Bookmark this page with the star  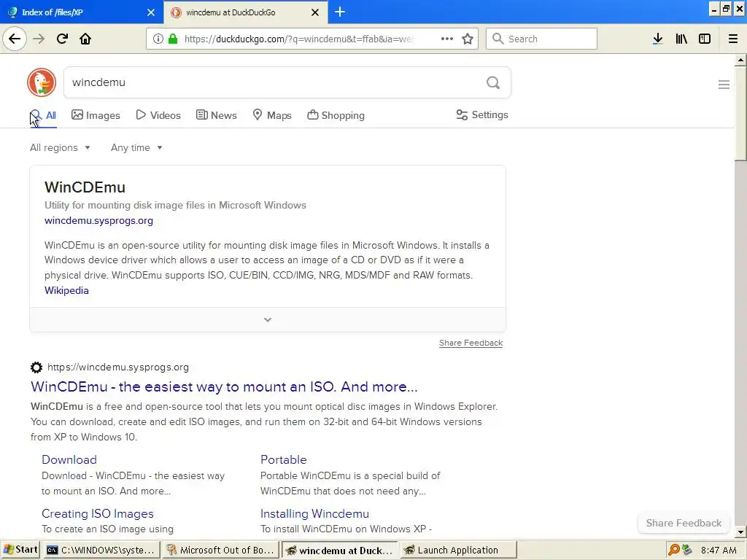[x=468, y=39]
